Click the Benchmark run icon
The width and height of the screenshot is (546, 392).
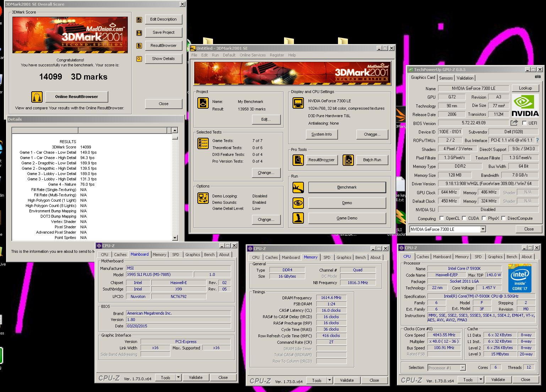[298, 187]
